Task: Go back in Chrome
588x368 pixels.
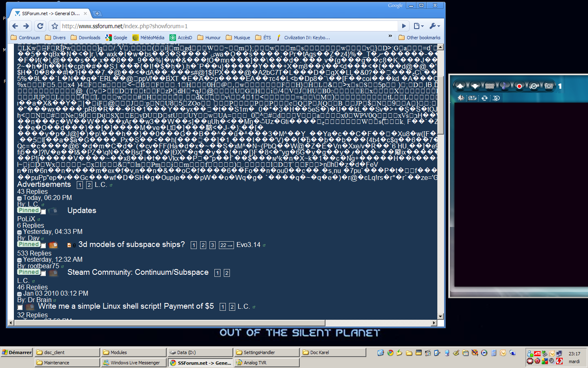Action: click(x=15, y=26)
